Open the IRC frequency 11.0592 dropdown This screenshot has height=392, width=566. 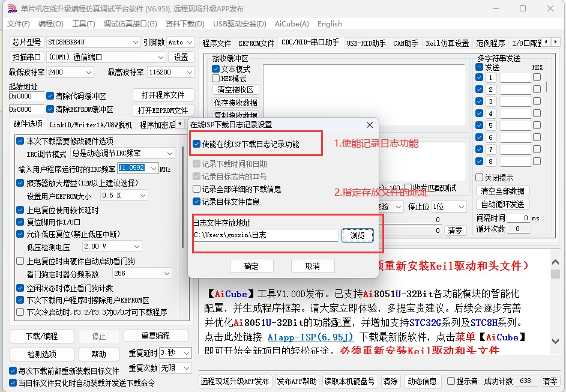click(138, 168)
